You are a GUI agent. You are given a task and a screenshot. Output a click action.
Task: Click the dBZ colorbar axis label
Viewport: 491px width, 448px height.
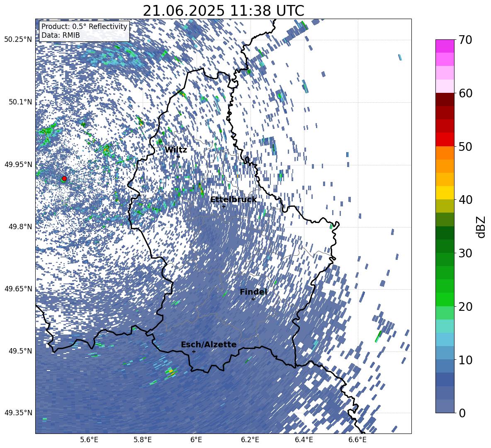click(481, 227)
